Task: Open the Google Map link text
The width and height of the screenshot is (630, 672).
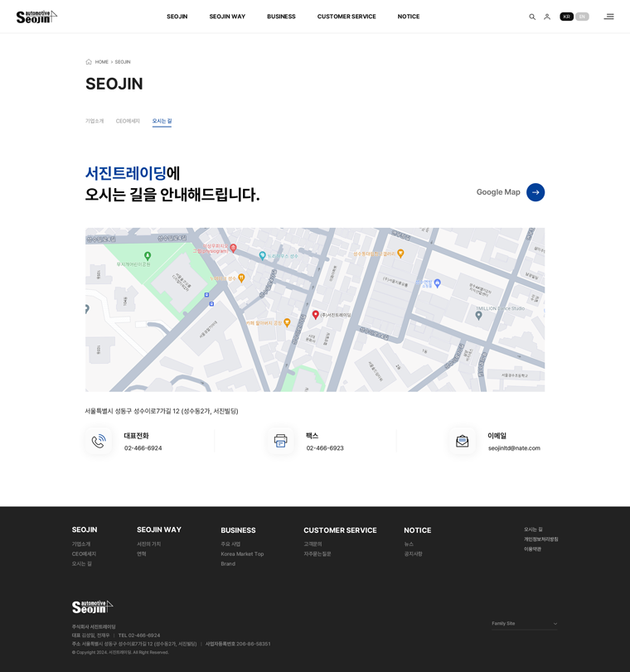Action: [x=498, y=192]
